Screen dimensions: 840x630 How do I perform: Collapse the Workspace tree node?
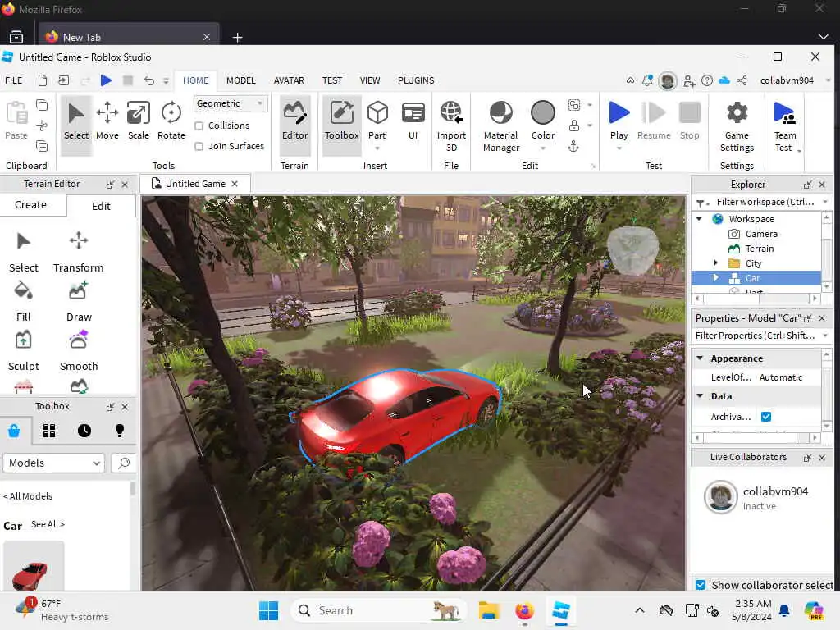pos(699,218)
